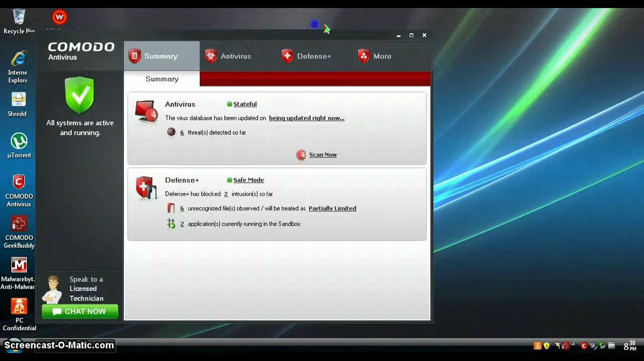Open the Summary tab in Comodo
Viewport: 644px width, 361px height.
[x=162, y=56]
